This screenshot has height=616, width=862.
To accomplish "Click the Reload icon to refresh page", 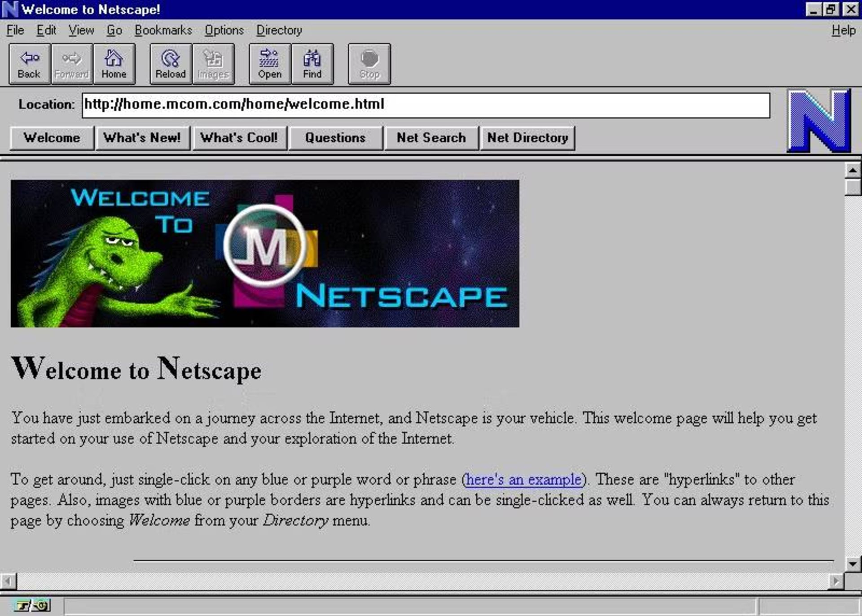I will (170, 63).
